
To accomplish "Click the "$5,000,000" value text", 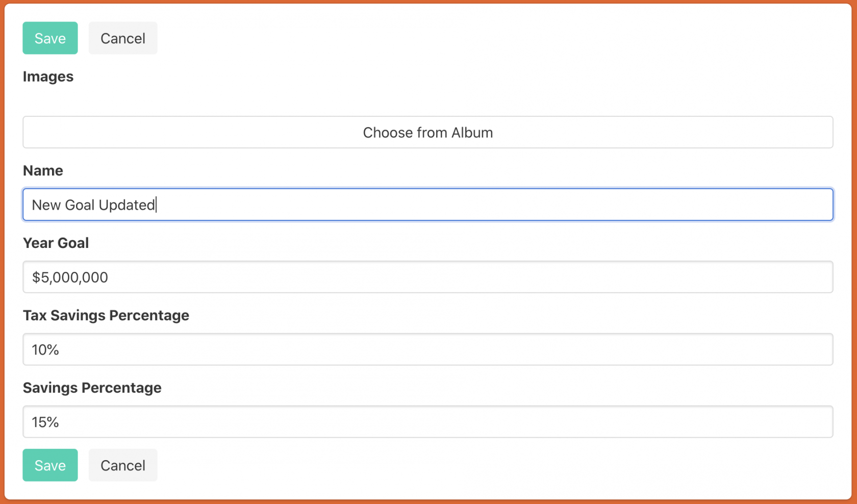I will tap(70, 278).
